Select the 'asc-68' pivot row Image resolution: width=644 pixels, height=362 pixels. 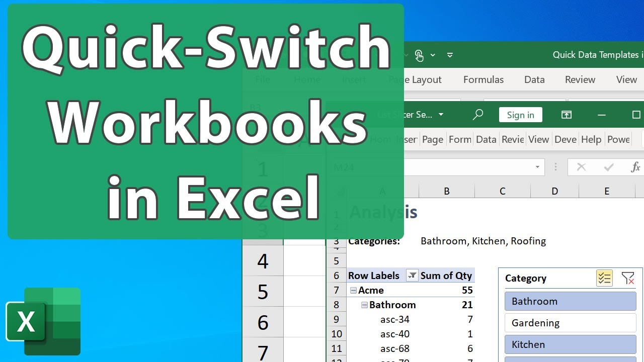coord(395,348)
